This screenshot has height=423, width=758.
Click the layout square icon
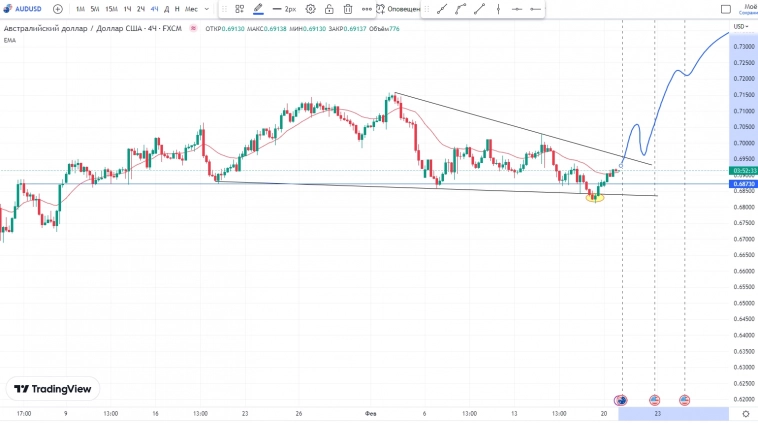[726, 9]
